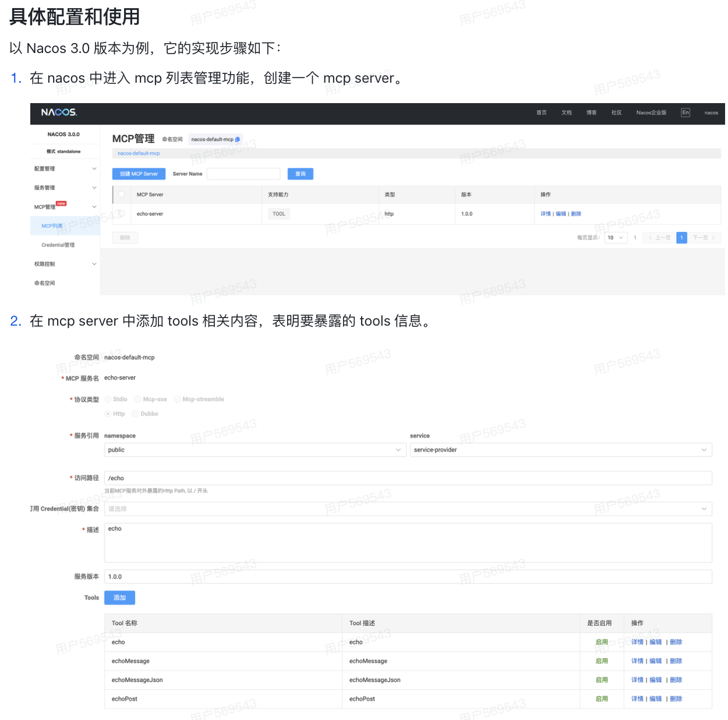Expand 配置管理 in the sidebar
This screenshot has width=728, height=720.
(65, 169)
